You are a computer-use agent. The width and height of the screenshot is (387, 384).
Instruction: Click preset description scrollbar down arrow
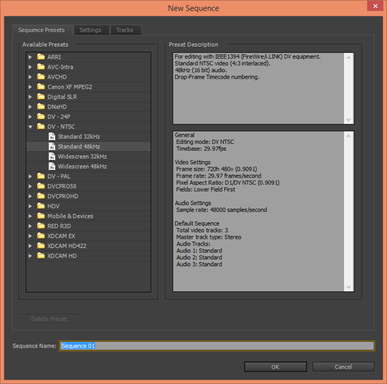(349, 119)
